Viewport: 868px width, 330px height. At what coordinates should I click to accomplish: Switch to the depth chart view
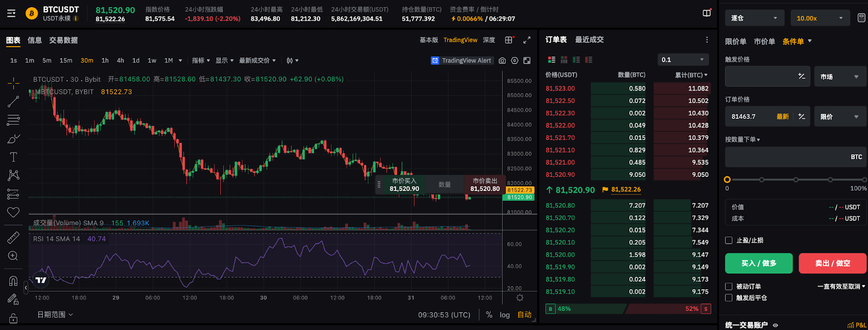489,40
